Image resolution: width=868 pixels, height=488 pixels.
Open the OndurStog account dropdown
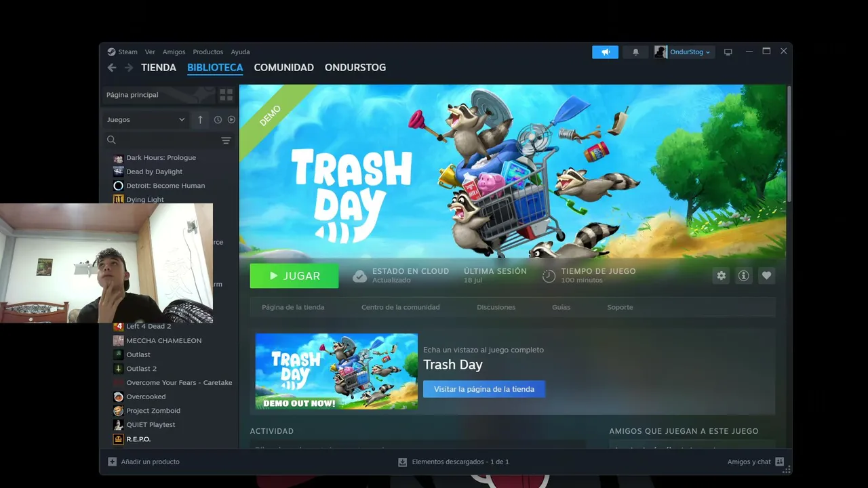click(x=690, y=52)
